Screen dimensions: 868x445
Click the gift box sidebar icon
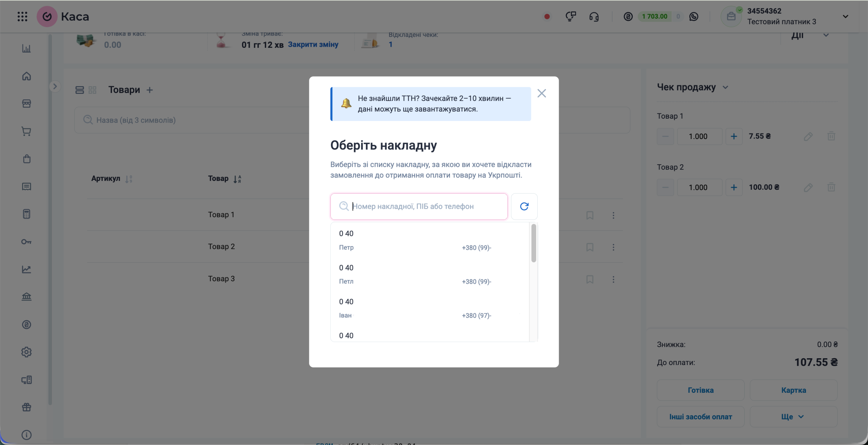26,407
